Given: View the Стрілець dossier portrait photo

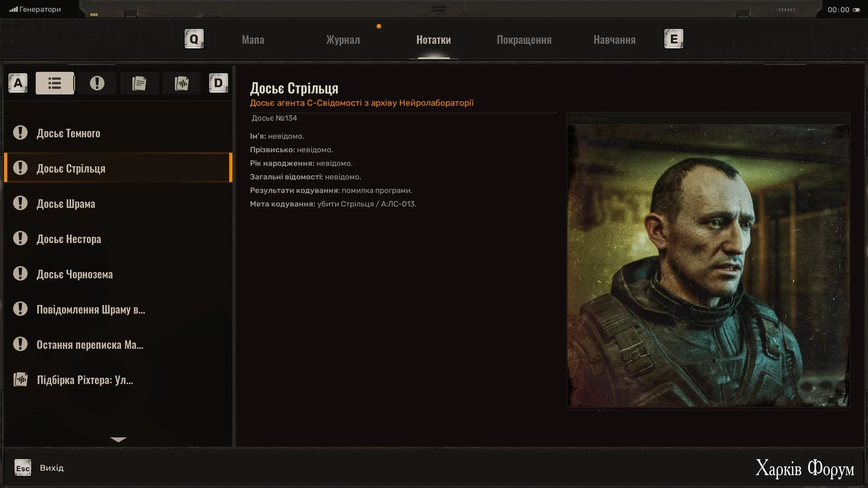Looking at the screenshot, I should click(708, 266).
